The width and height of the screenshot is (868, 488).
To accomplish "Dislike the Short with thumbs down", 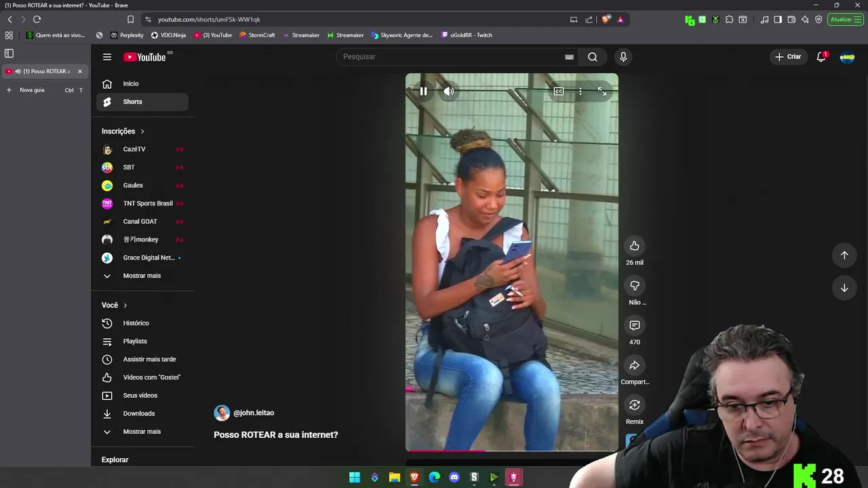I will click(x=635, y=286).
